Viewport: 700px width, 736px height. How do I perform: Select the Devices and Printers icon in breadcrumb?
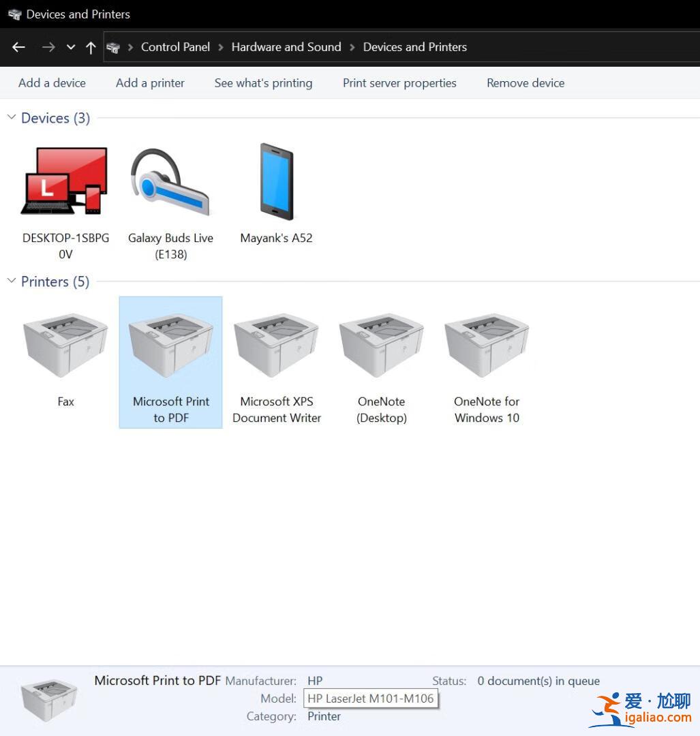414,47
